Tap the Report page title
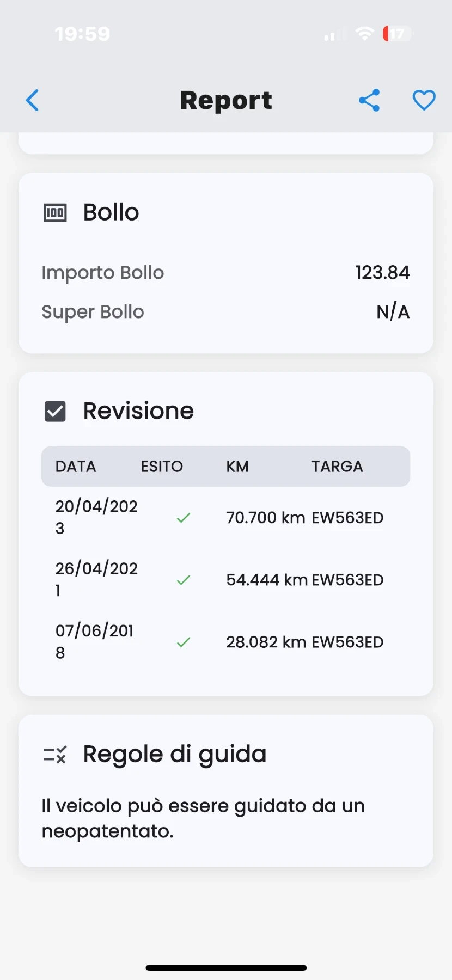This screenshot has height=980, width=452. point(226,100)
